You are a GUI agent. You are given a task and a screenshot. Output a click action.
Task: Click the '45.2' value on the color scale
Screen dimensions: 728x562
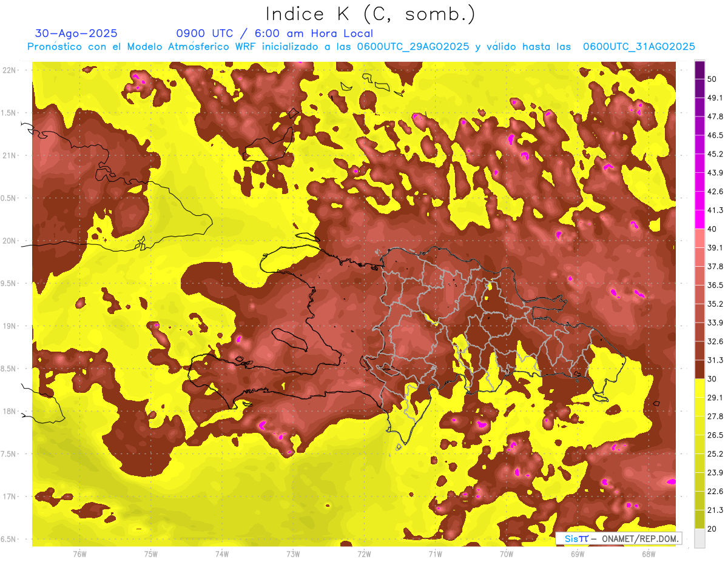(x=715, y=154)
